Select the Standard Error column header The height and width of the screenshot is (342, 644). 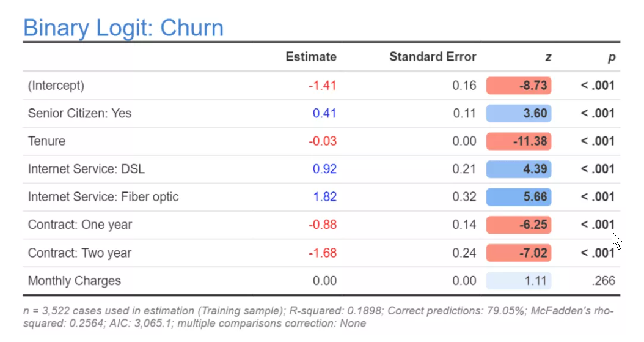point(433,56)
